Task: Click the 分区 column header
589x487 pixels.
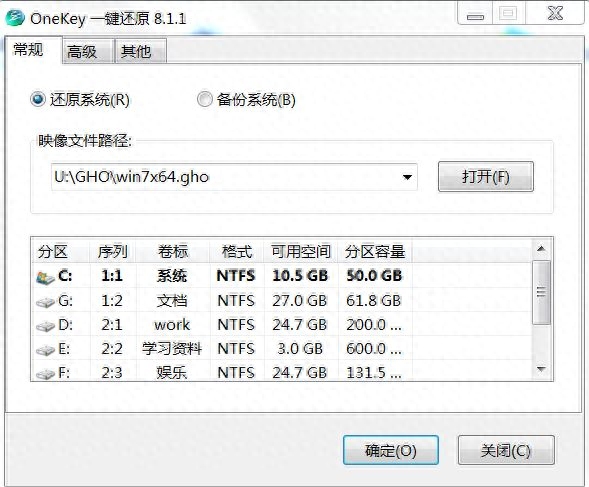Action: 61,251
